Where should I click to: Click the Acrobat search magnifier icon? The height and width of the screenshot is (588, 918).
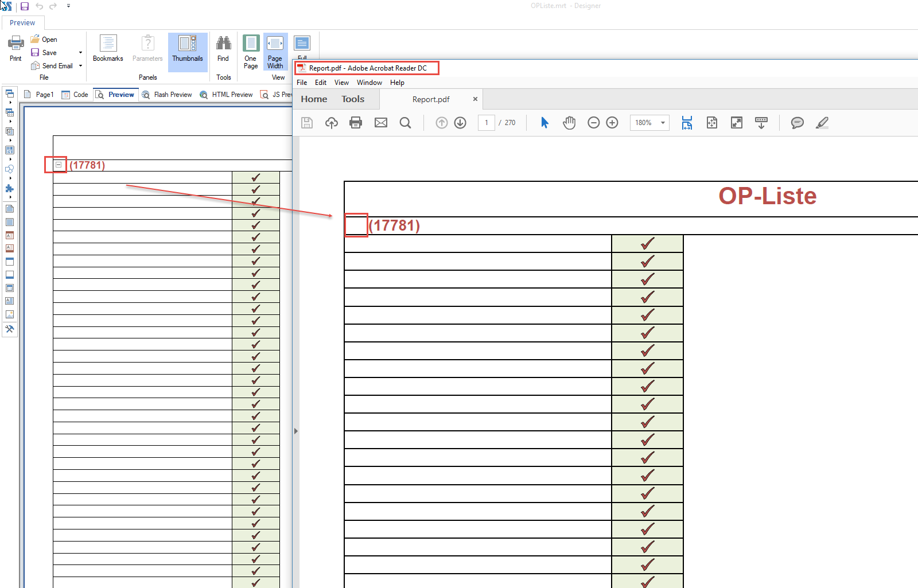[405, 123]
